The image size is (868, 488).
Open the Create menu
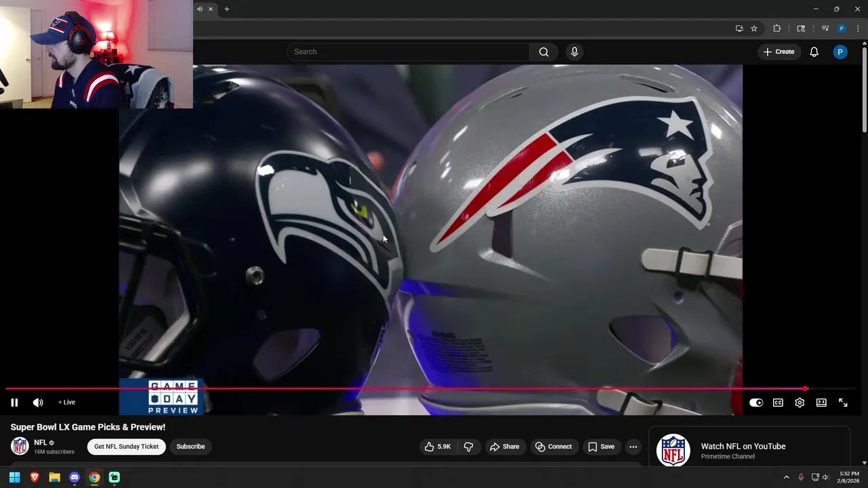[x=778, y=52]
